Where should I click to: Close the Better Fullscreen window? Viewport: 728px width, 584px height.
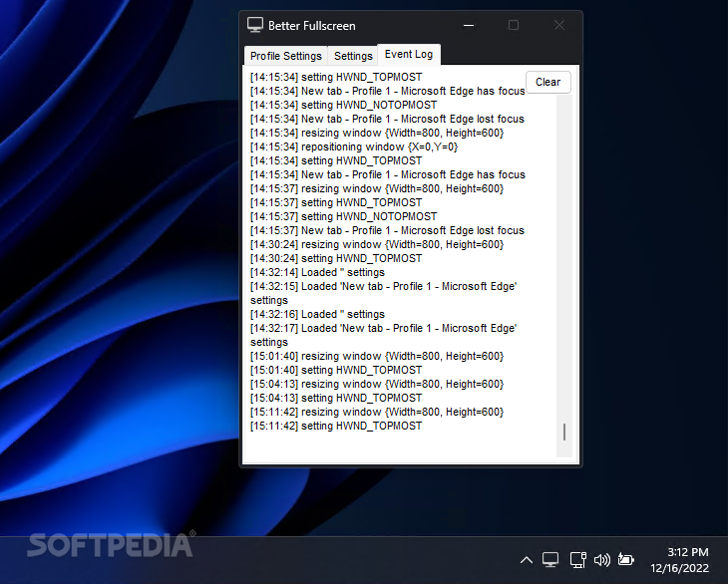tap(559, 26)
